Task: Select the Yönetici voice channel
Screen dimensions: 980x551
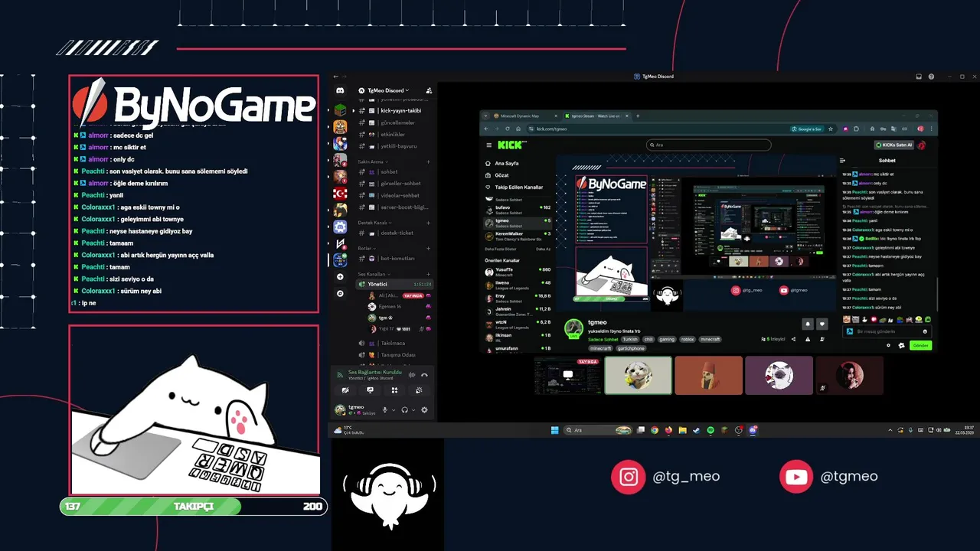Action: [395, 284]
